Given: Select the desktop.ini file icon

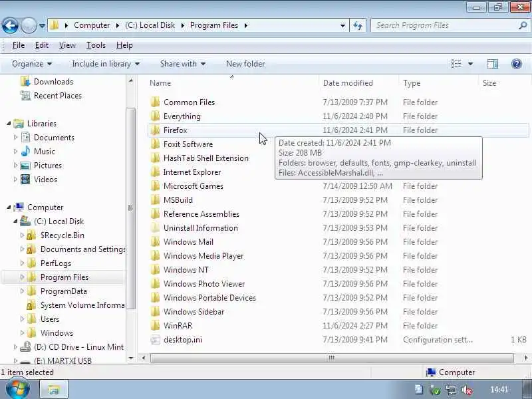Looking at the screenshot, I should coord(155,340).
